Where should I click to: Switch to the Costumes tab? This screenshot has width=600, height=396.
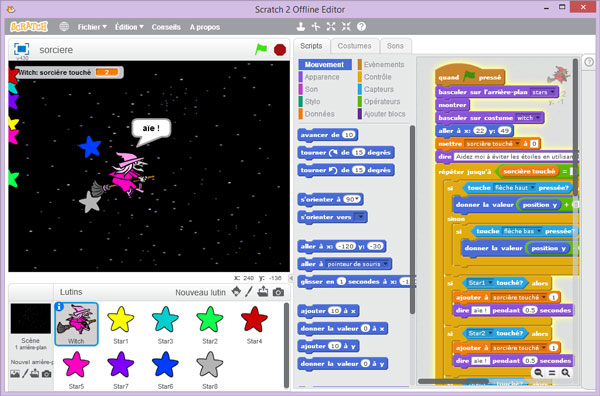click(354, 46)
